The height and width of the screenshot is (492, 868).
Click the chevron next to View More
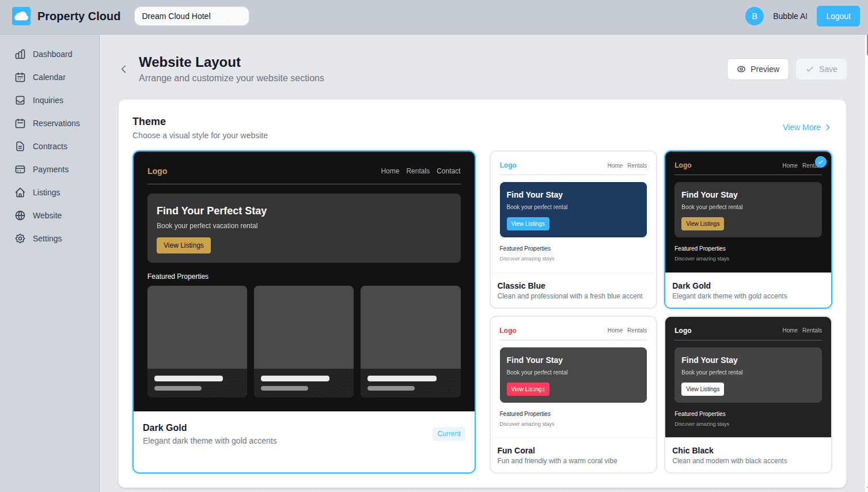pyautogui.click(x=828, y=127)
